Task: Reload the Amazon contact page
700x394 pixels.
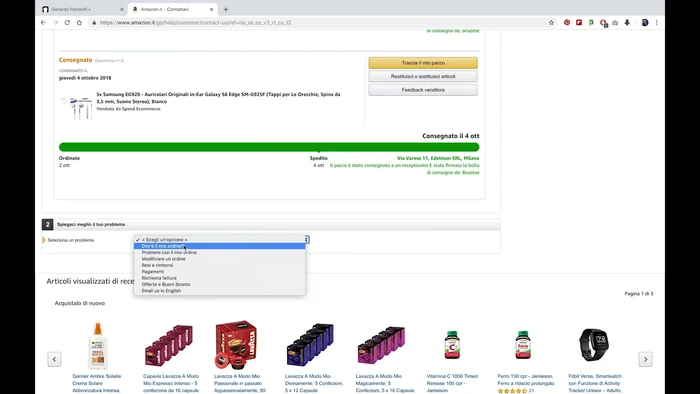Action: coord(67,22)
